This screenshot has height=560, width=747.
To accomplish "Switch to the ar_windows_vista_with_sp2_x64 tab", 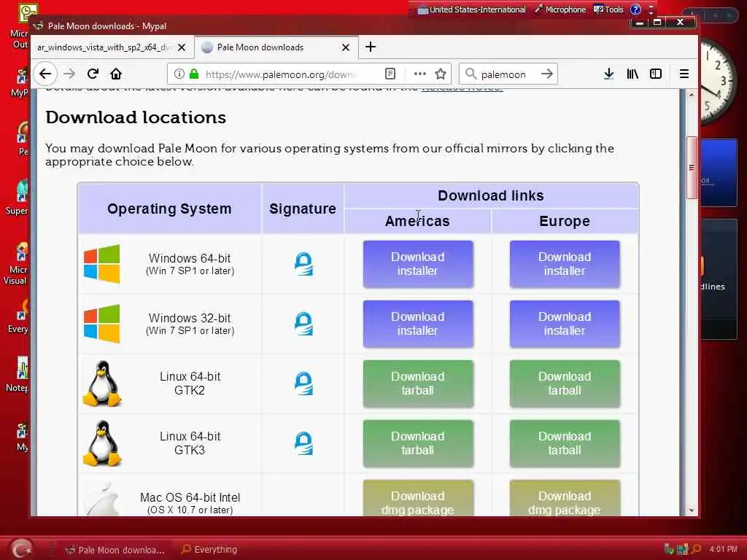I will 104,47.
